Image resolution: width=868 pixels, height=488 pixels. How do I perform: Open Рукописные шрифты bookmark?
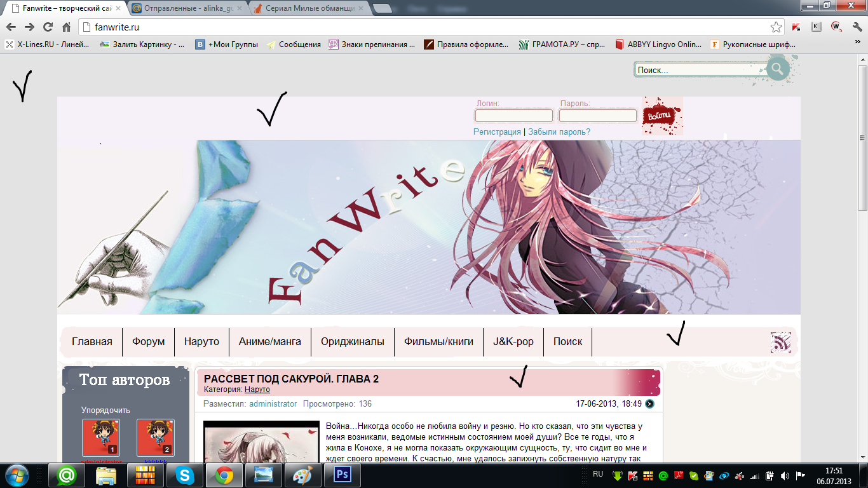pyautogui.click(x=754, y=44)
